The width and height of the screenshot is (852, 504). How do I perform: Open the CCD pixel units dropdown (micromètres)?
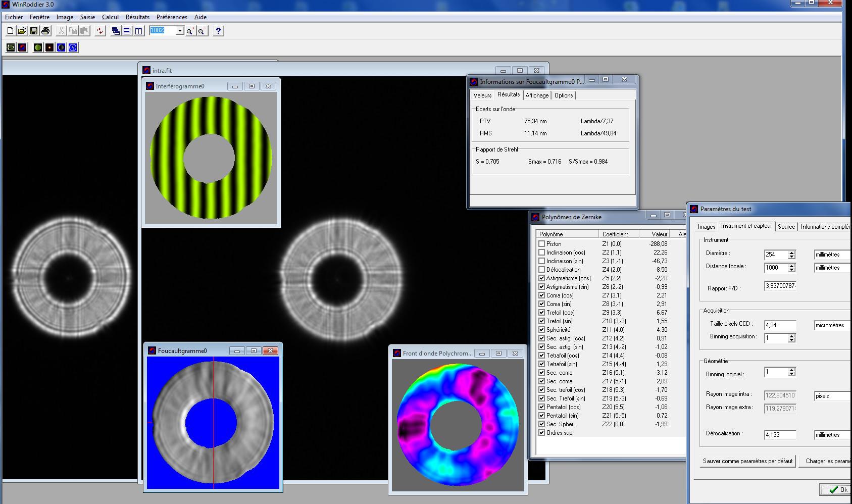(833, 325)
